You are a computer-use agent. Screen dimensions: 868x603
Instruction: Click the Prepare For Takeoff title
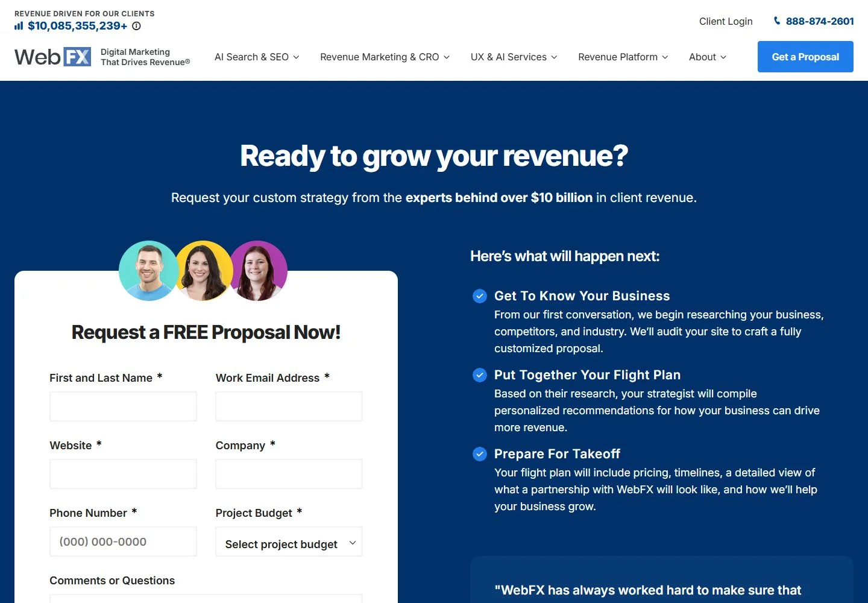tap(557, 454)
